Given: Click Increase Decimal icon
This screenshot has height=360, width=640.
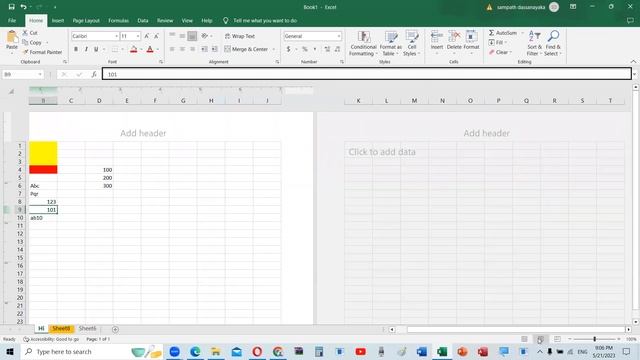Looking at the screenshot, I should [x=327, y=49].
